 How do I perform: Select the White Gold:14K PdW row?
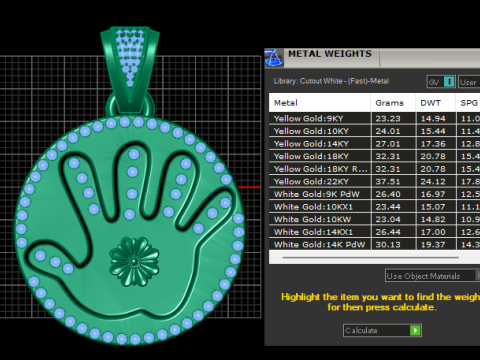click(x=374, y=244)
